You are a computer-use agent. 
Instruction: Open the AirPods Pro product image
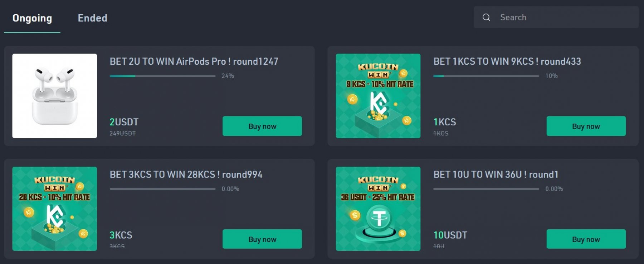click(54, 96)
